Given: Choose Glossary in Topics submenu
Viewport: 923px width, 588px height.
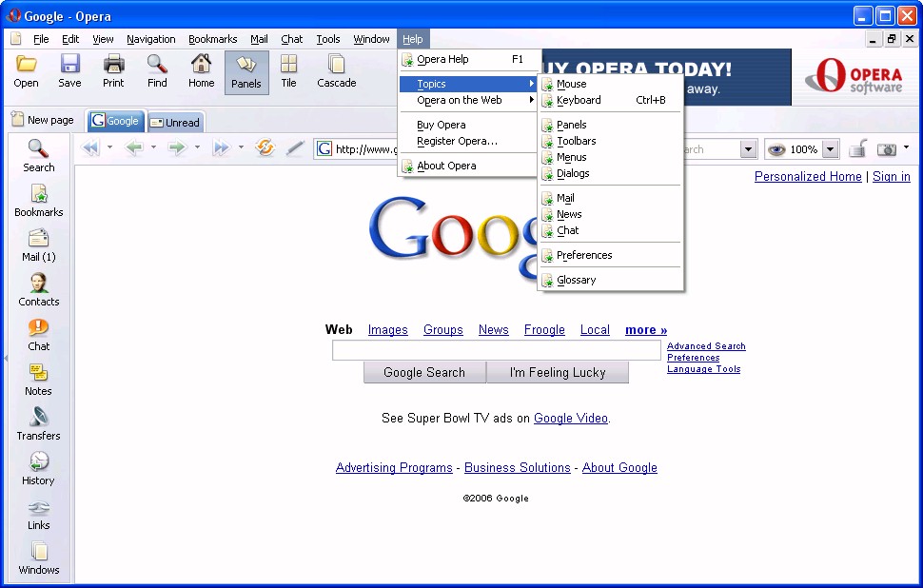Looking at the screenshot, I should pos(611,280).
